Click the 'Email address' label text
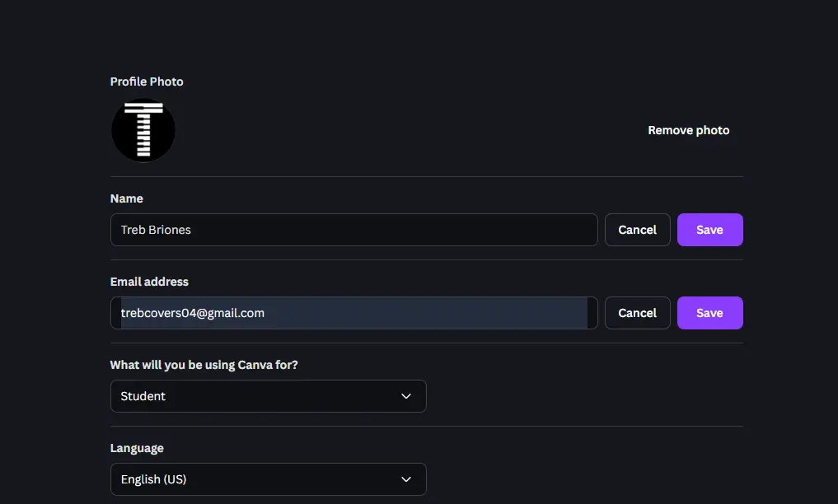This screenshot has width=838, height=504. click(x=149, y=282)
